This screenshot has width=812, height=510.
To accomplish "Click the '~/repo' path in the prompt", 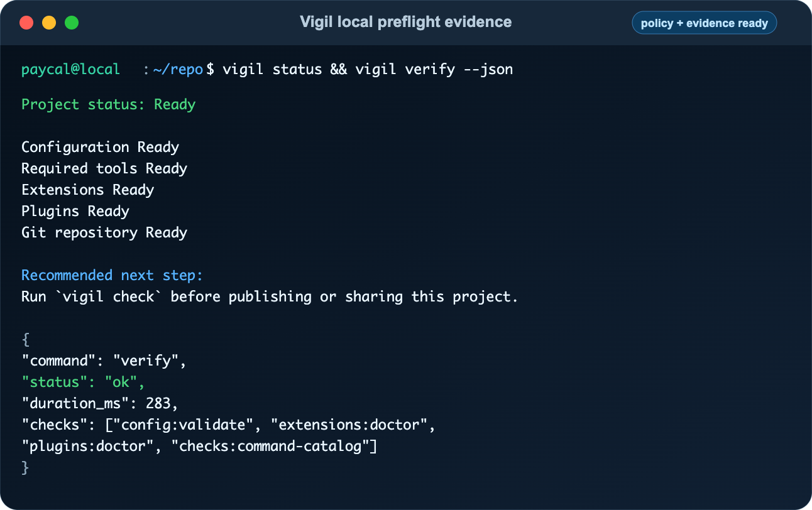I will pyautogui.click(x=178, y=69).
